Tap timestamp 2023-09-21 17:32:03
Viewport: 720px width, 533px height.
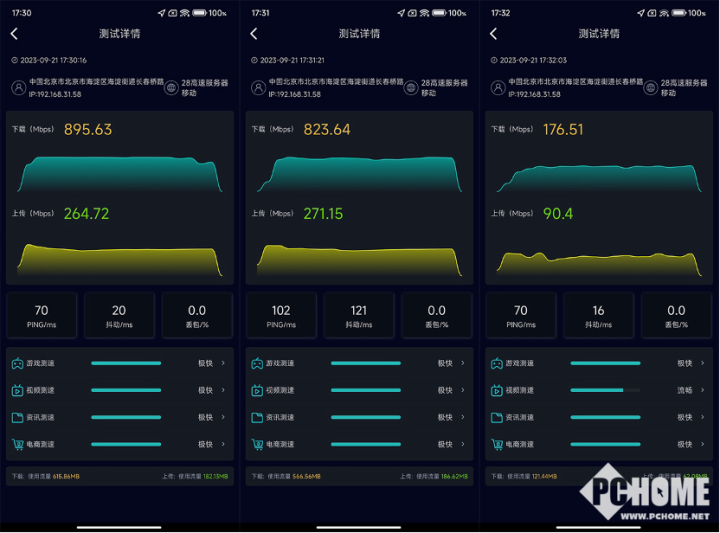tap(533, 60)
